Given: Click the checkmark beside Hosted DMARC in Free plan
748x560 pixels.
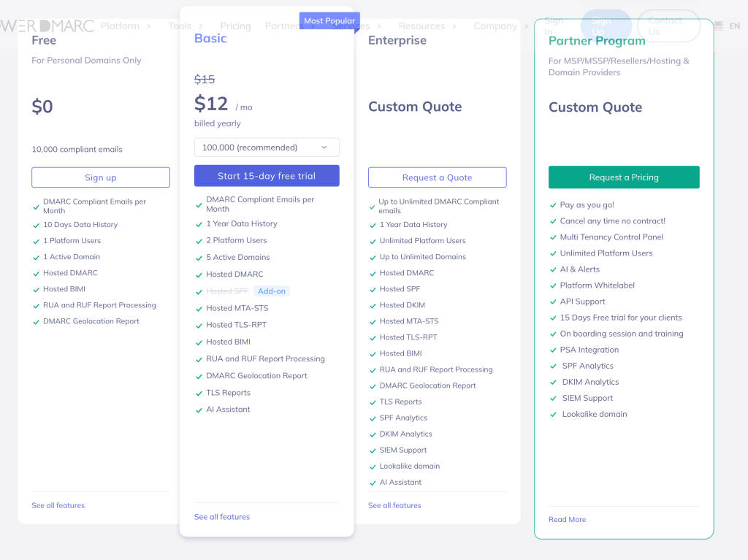Looking at the screenshot, I should (x=36, y=273).
